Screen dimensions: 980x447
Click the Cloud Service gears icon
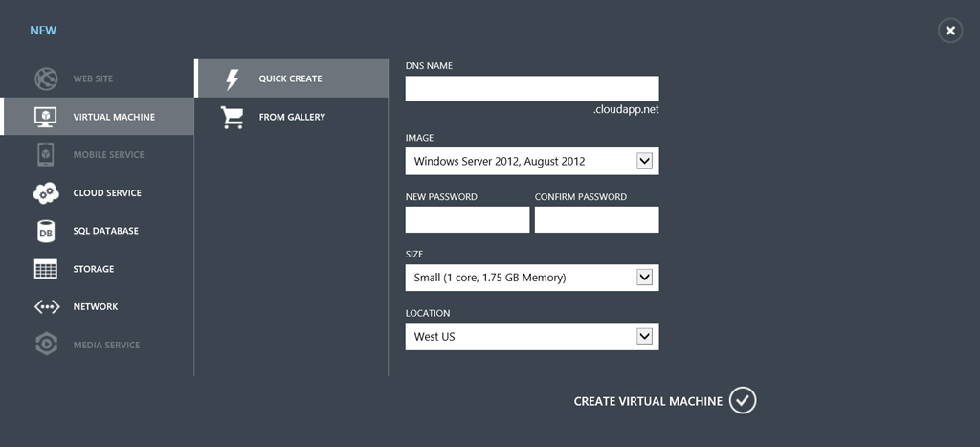(46, 192)
